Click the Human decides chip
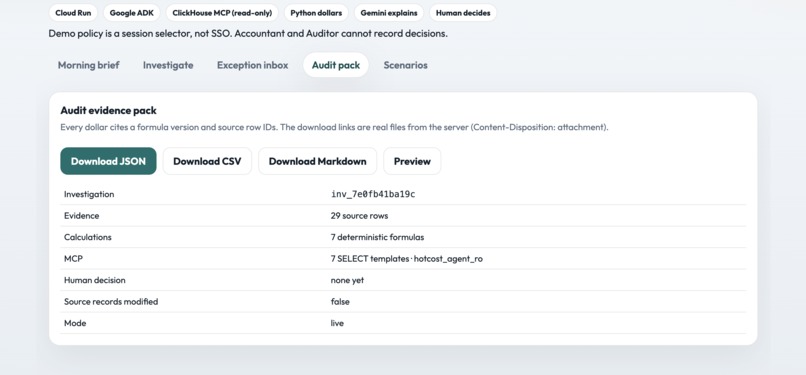The width and height of the screenshot is (806, 375). click(x=463, y=13)
